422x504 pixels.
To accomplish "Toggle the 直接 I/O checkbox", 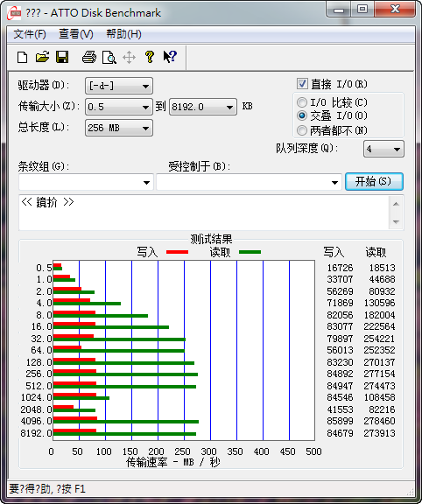I will coord(302,84).
